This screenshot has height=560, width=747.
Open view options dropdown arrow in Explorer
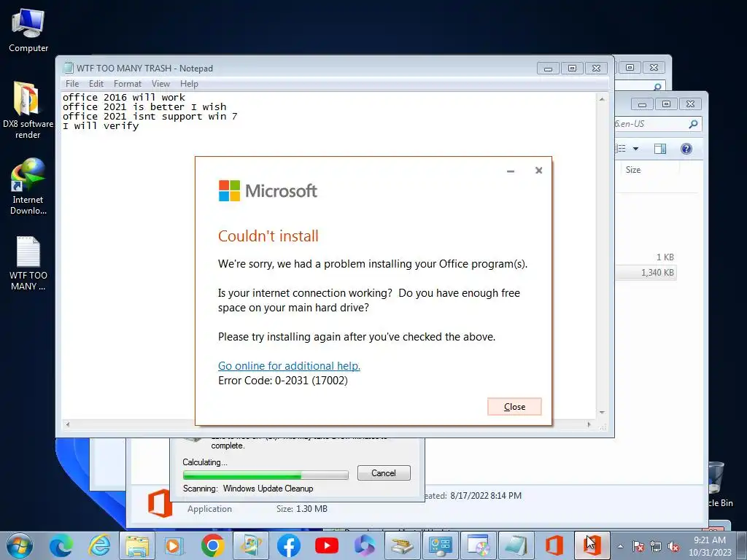(x=635, y=149)
